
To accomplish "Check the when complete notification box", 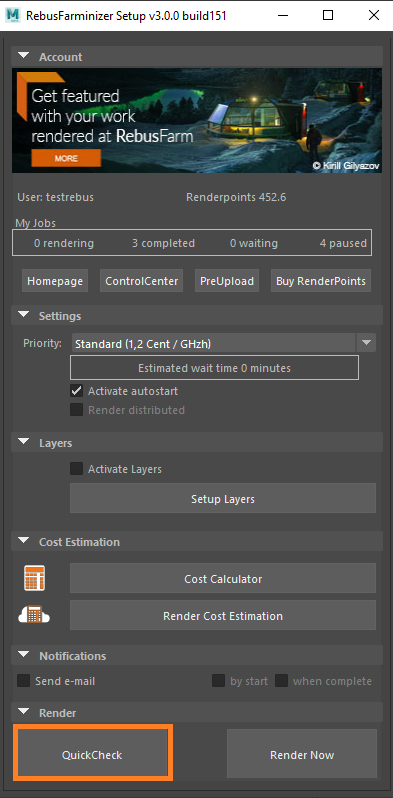I will [282, 681].
